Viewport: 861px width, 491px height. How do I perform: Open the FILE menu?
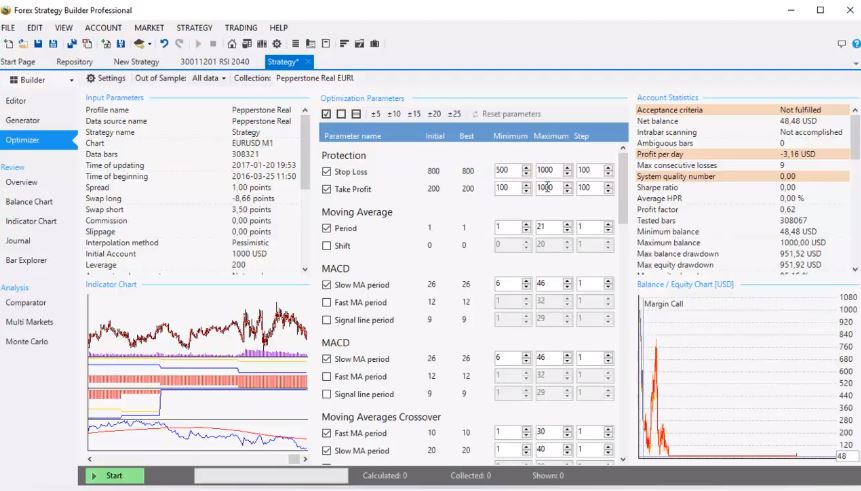click(x=8, y=27)
